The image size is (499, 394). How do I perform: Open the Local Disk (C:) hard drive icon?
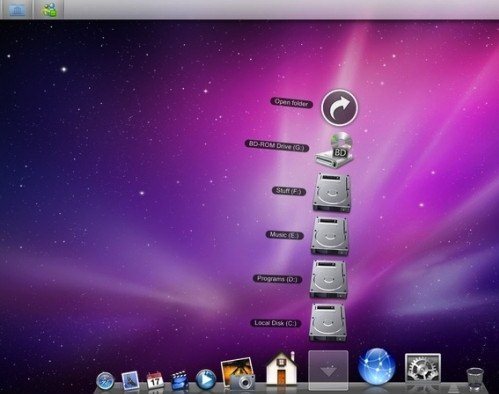point(328,322)
